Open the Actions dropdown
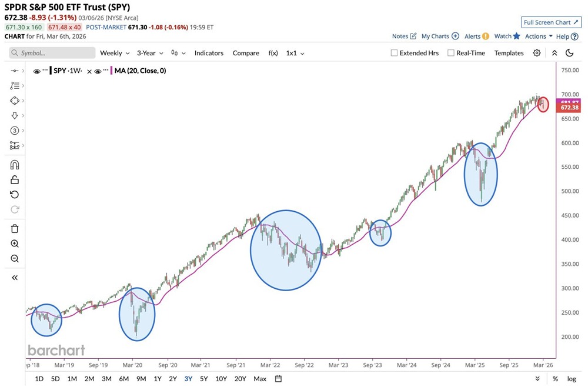Screen dimensions: 588x390 click(x=536, y=36)
